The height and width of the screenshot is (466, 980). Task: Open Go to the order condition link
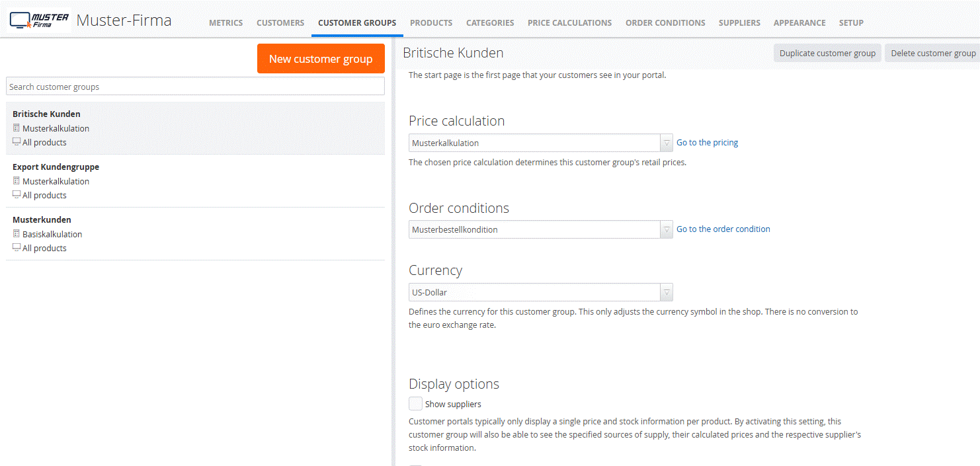[x=723, y=229]
